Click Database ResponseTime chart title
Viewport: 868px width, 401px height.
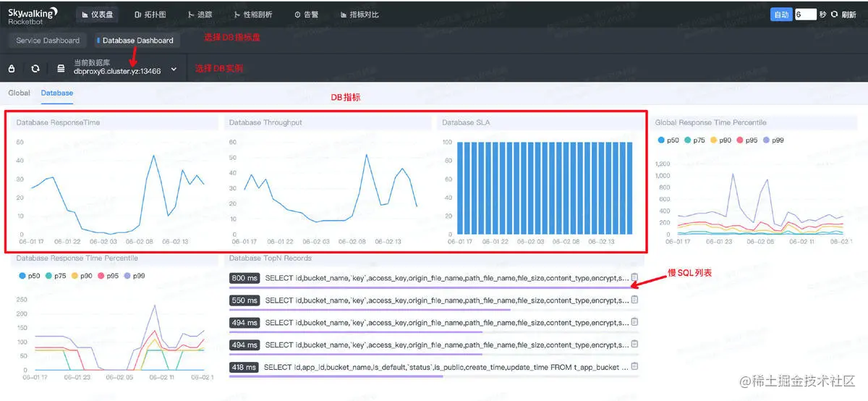pyautogui.click(x=58, y=122)
